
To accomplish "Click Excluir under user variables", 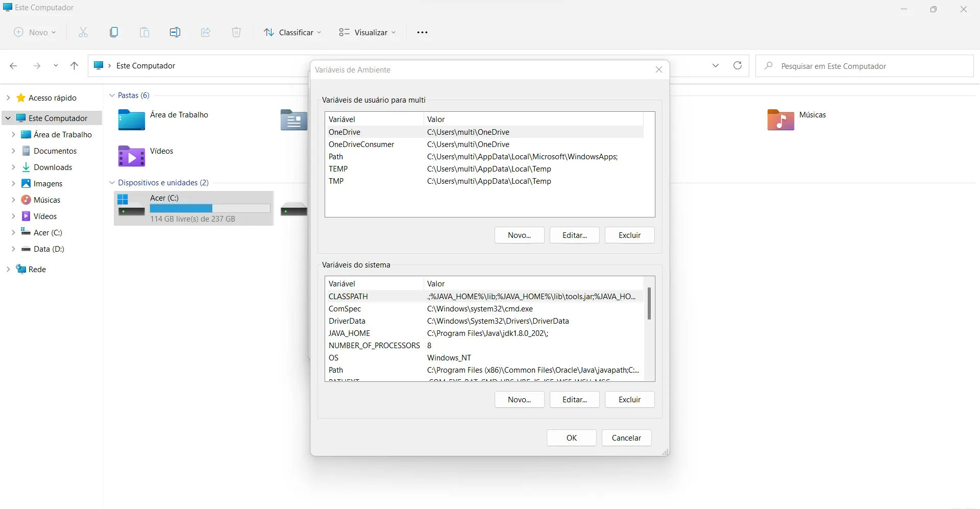I will point(629,235).
